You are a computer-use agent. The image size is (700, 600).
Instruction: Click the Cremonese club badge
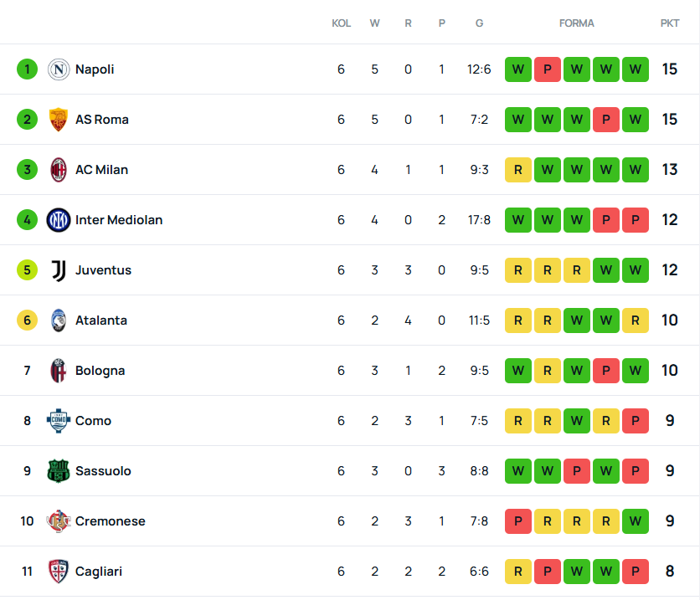(59, 521)
